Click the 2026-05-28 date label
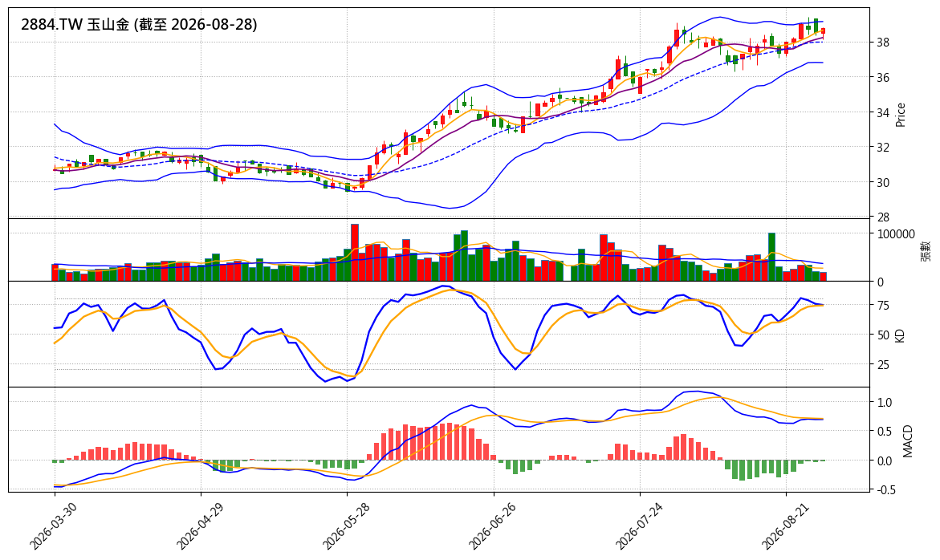Viewport: 940px width, 560px height. pyautogui.click(x=346, y=526)
